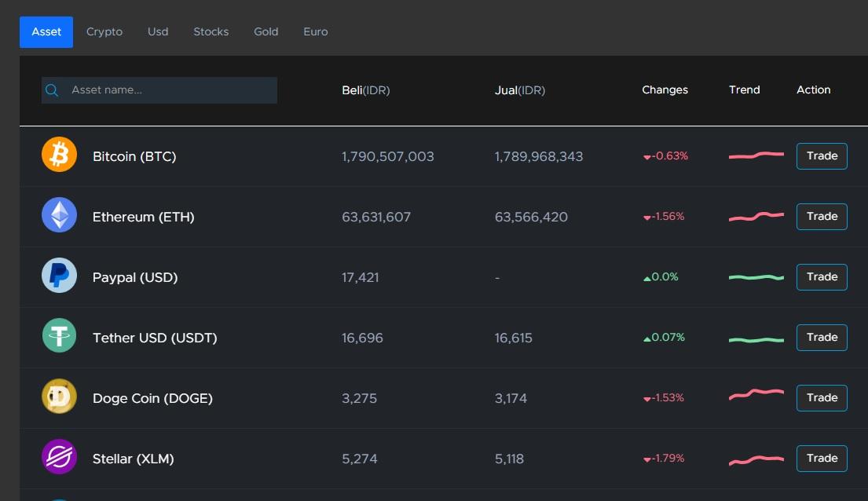Click the Doge Coin dog icon
Image resolution: width=868 pixels, height=501 pixels.
point(59,397)
